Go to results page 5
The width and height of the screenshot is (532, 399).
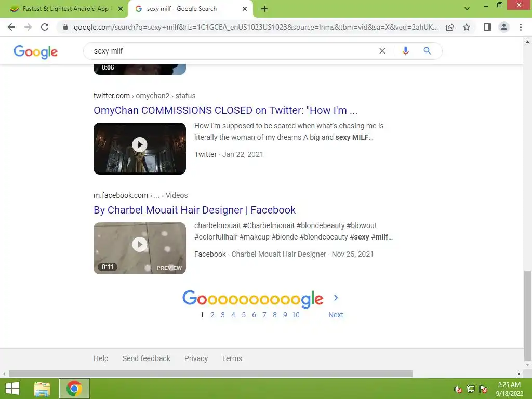(x=244, y=315)
